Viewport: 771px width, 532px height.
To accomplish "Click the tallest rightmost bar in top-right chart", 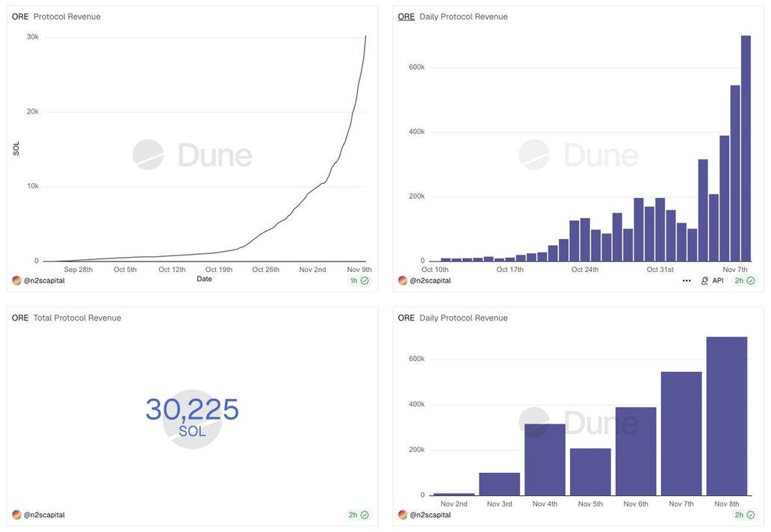I will pyautogui.click(x=746, y=148).
